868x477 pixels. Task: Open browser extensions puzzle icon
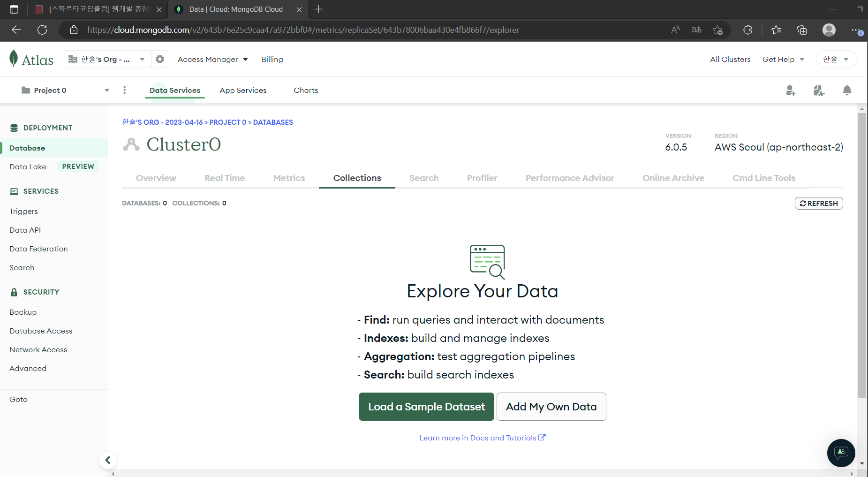(747, 30)
